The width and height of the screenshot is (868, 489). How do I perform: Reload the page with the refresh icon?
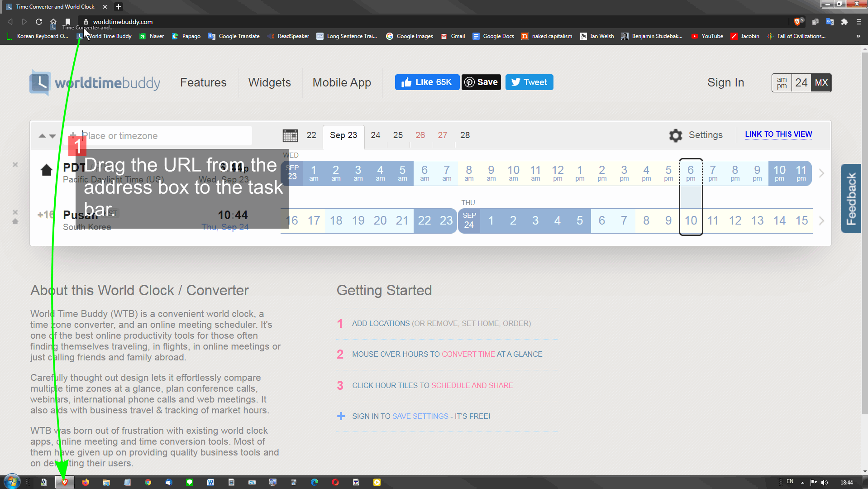point(39,22)
